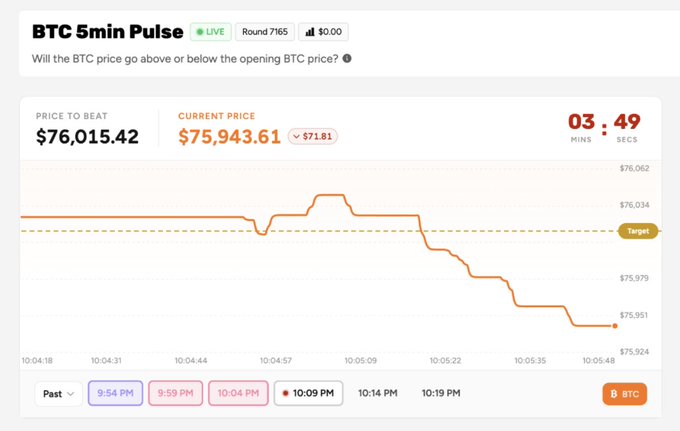Click the dropdown chevron next to Past
The image size is (680, 431).
point(71,394)
